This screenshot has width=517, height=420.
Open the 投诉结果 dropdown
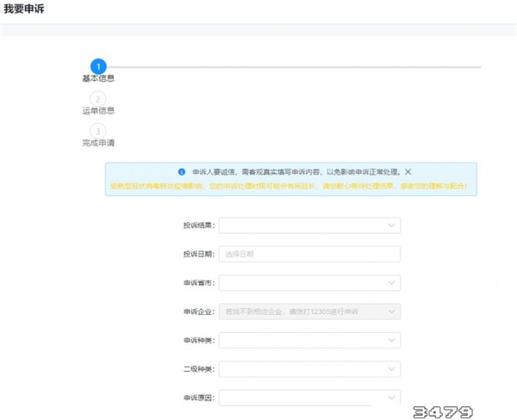coord(309,225)
